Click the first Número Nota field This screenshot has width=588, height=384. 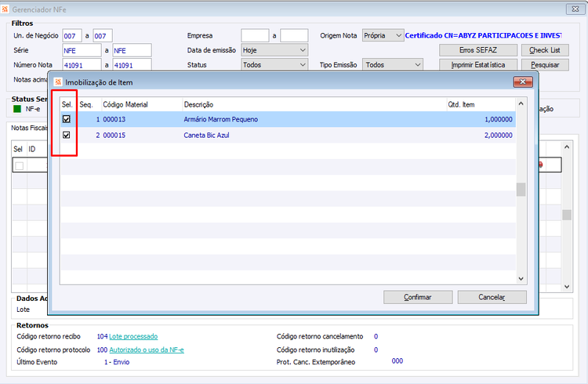(82, 65)
